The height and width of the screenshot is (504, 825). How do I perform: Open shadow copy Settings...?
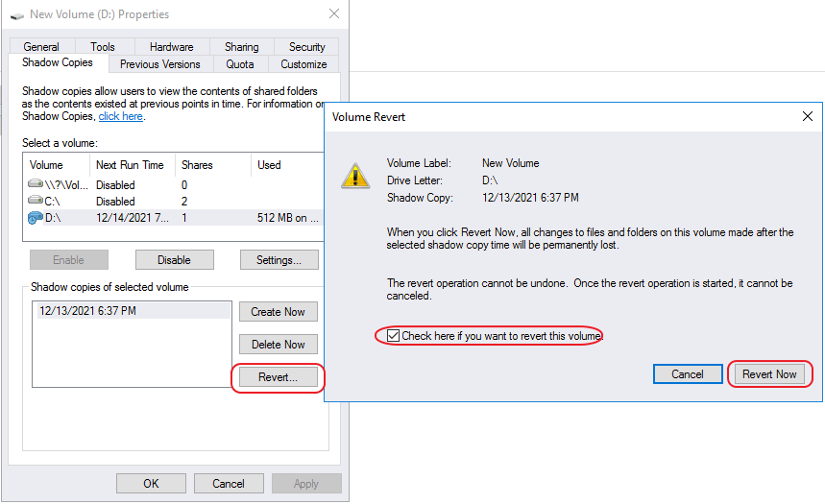[x=279, y=260]
